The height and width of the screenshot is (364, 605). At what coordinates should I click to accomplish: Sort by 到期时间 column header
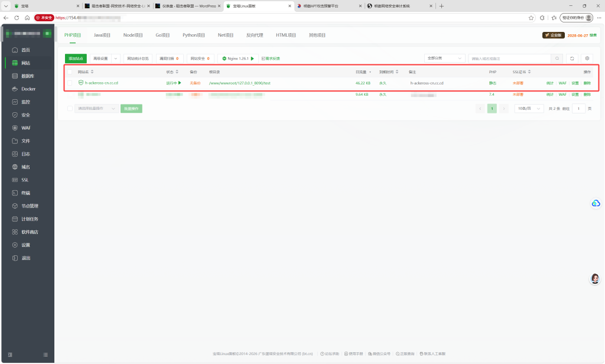click(x=389, y=72)
